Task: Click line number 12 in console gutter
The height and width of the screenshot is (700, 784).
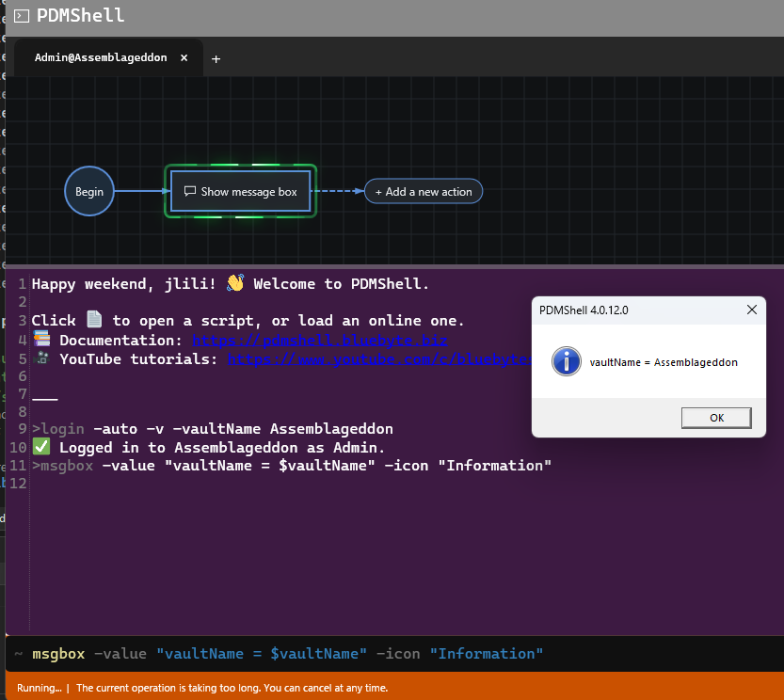Action: click(18, 484)
